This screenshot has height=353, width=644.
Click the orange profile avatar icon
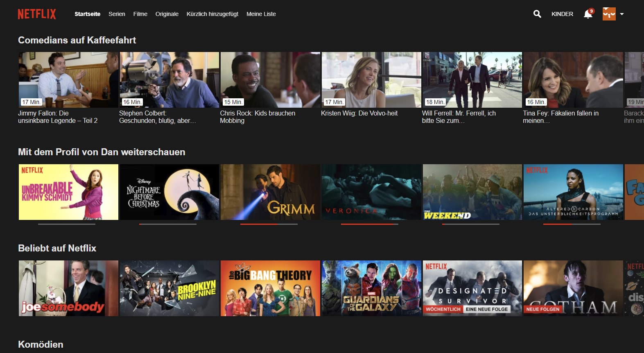(x=609, y=14)
